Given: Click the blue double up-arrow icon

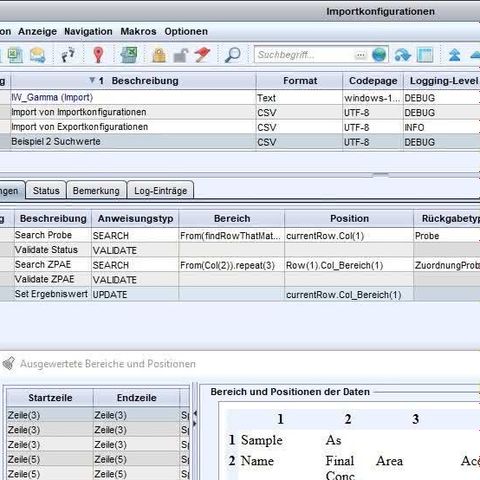Looking at the screenshot, I should pos(454,55).
